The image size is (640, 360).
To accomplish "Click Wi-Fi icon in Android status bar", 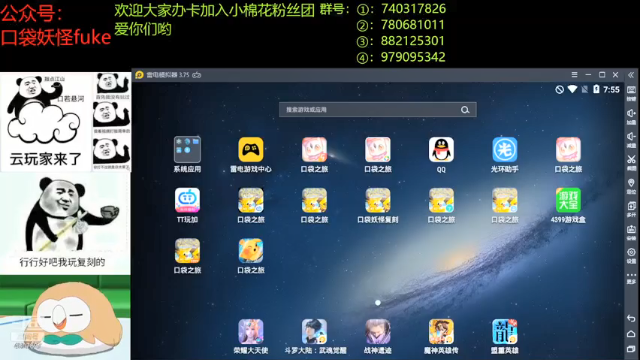I will click(572, 89).
